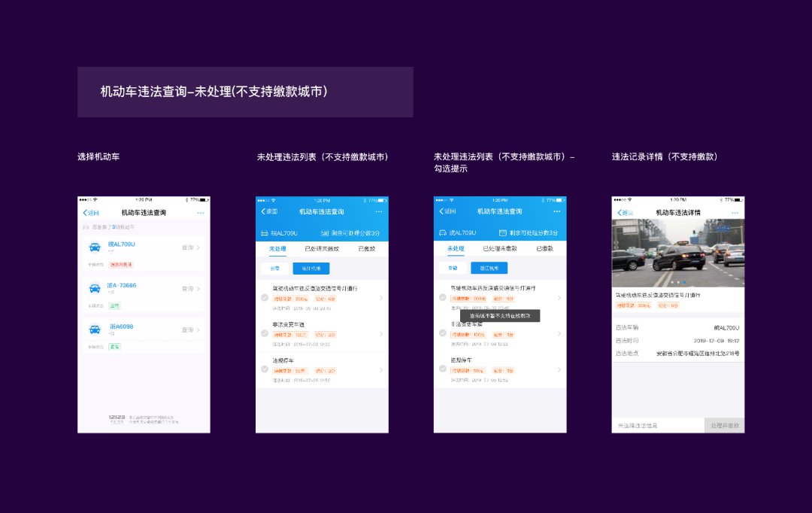Check 违规停车 violation circle in second screen

pos(265,369)
